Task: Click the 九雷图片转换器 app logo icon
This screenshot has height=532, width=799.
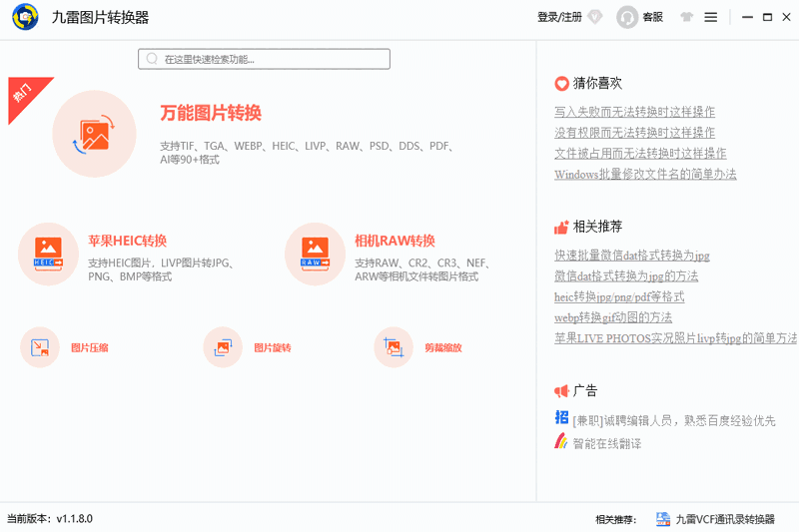Action: (25, 17)
